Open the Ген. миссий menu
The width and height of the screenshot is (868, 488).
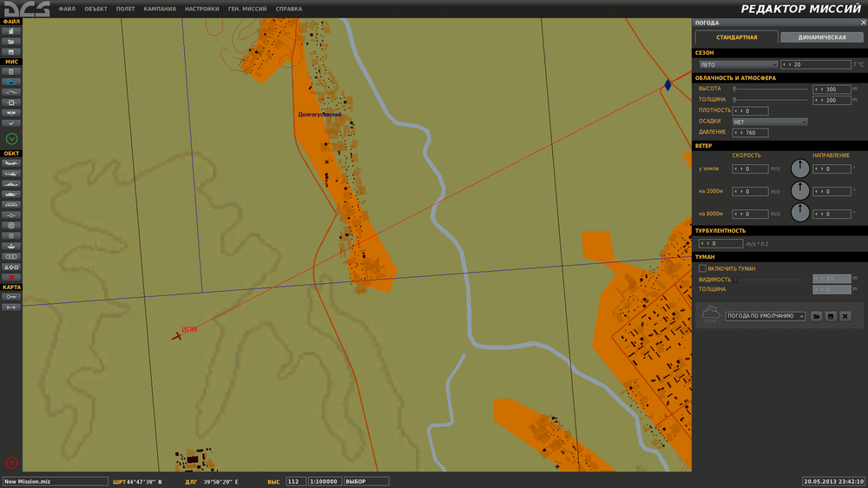point(247,9)
